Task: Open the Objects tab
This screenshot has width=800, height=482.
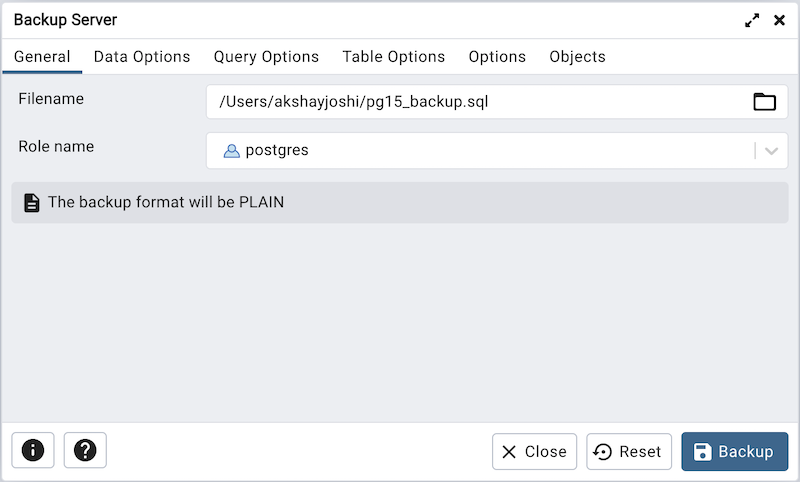Action: pos(577,57)
